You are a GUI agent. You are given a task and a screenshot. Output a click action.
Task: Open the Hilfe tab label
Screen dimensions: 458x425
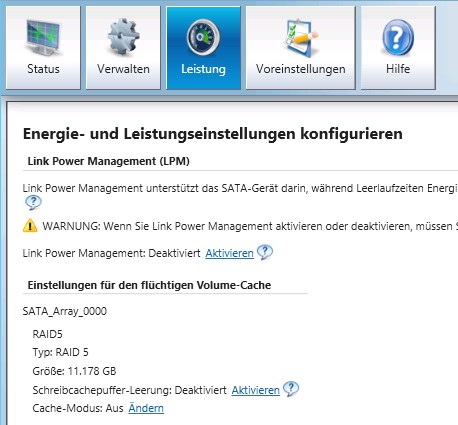click(398, 69)
